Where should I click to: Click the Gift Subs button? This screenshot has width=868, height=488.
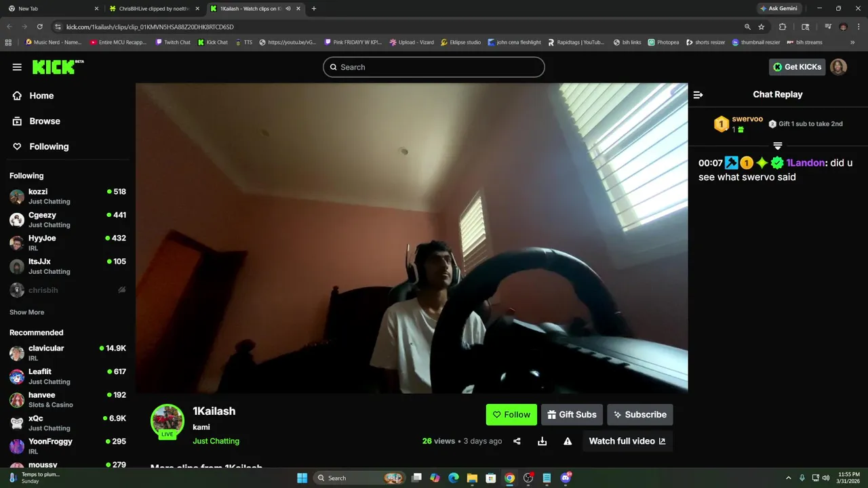pyautogui.click(x=572, y=415)
